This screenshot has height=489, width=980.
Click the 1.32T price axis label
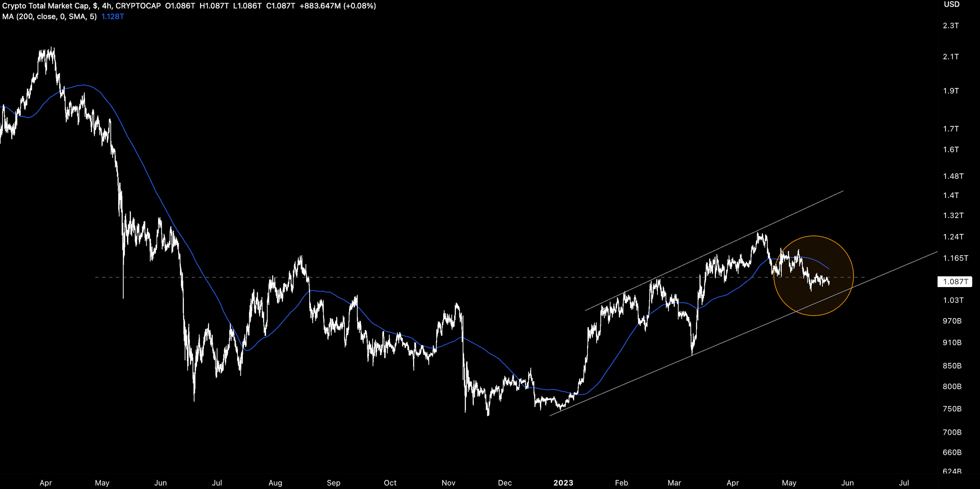pos(953,215)
